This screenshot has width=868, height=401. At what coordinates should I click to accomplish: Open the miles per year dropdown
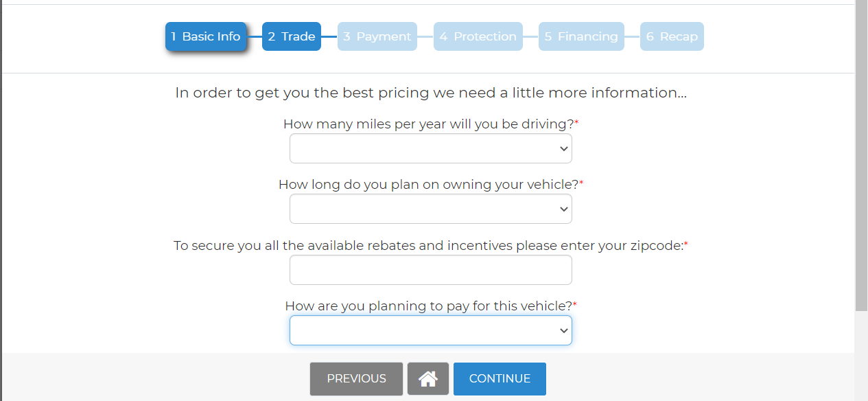tap(431, 148)
